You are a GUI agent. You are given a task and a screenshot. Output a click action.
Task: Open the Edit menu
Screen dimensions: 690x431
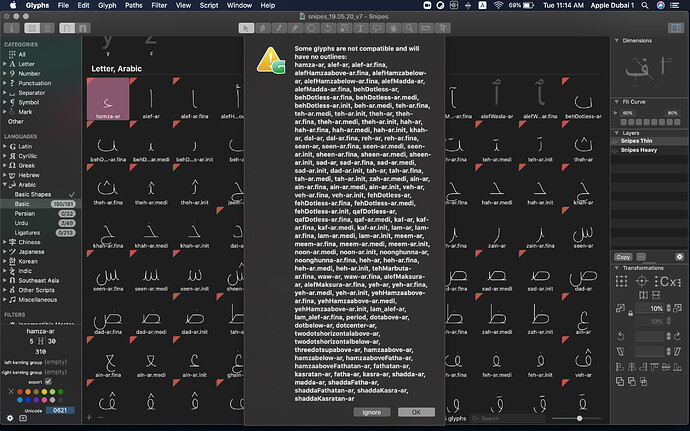click(83, 5)
